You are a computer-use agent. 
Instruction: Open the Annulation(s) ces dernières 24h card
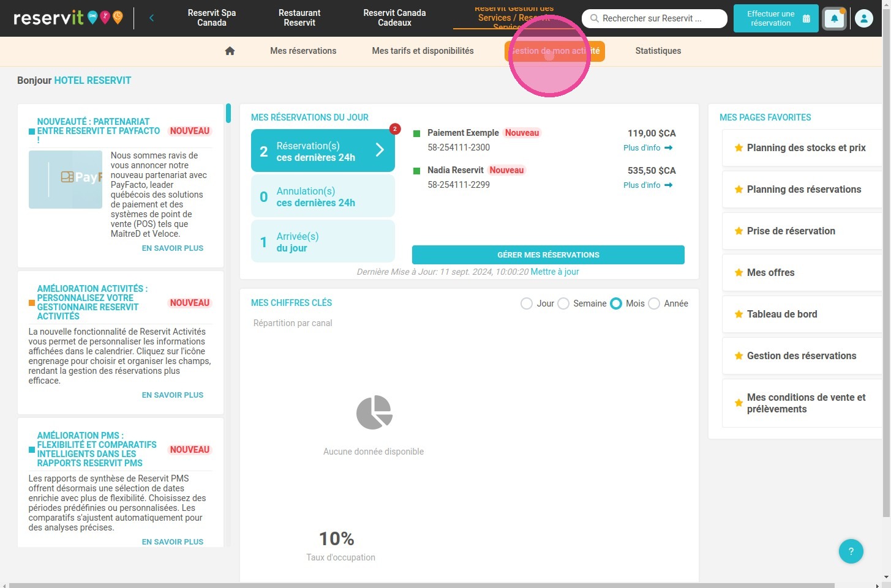[323, 196]
